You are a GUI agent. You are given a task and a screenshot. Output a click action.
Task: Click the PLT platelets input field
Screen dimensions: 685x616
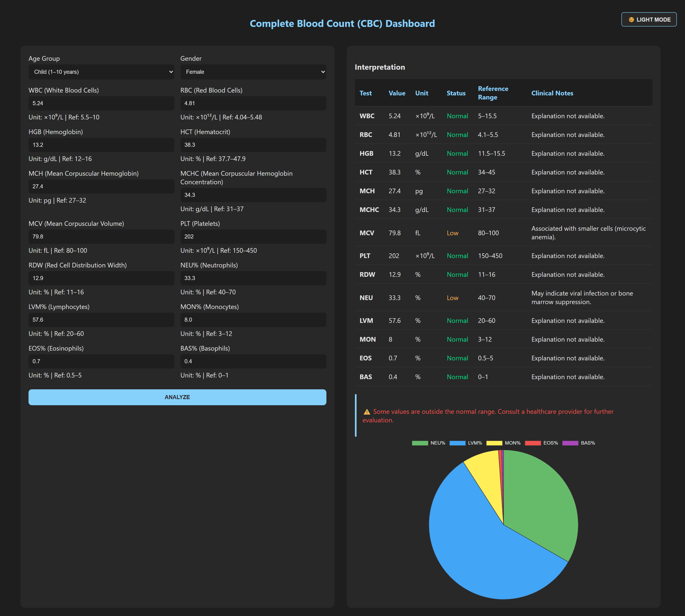click(253, 237)
